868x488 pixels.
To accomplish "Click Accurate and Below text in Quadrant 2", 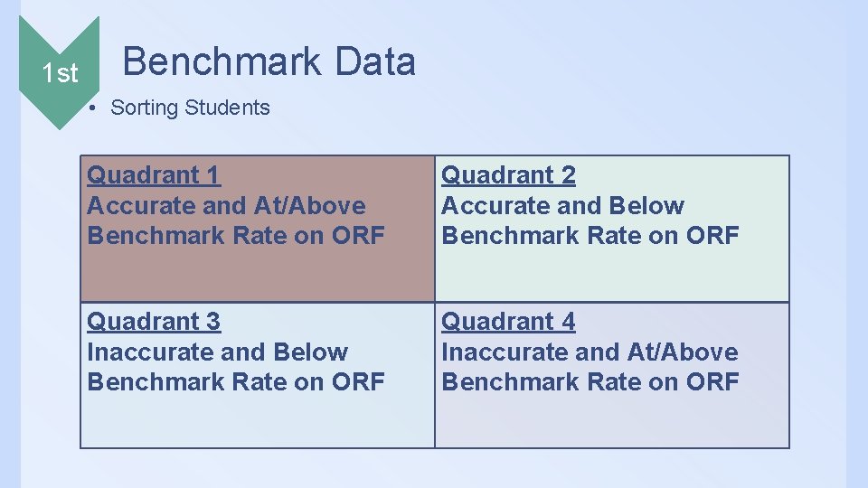I will point(563,206).
